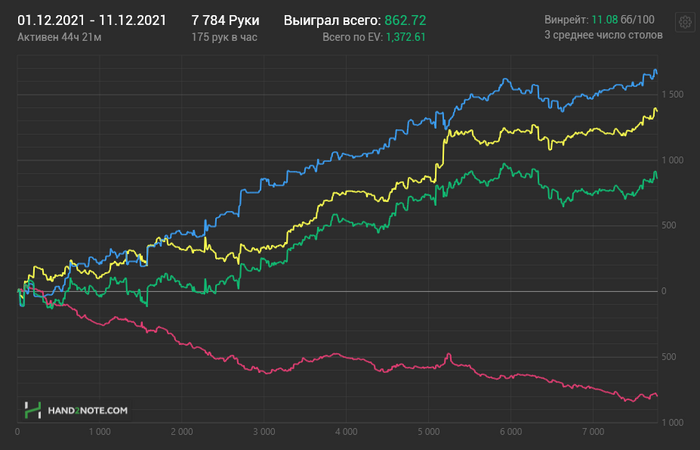
Task: Click the 1 500 y-axis label
Action: pos(672,95)
